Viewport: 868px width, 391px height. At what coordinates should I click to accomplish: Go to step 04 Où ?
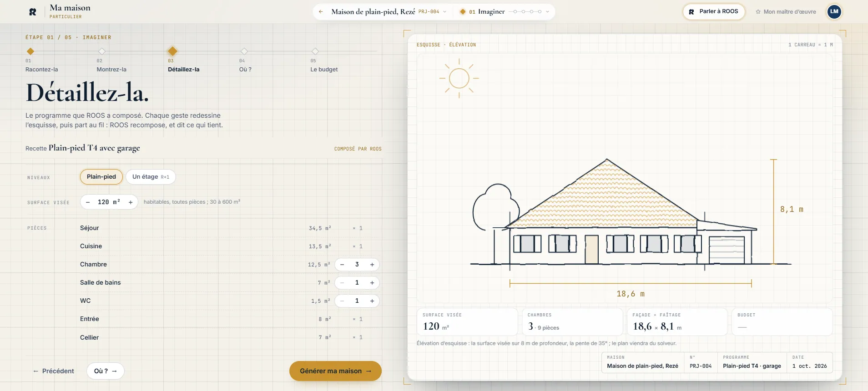[x=245, y=60]
